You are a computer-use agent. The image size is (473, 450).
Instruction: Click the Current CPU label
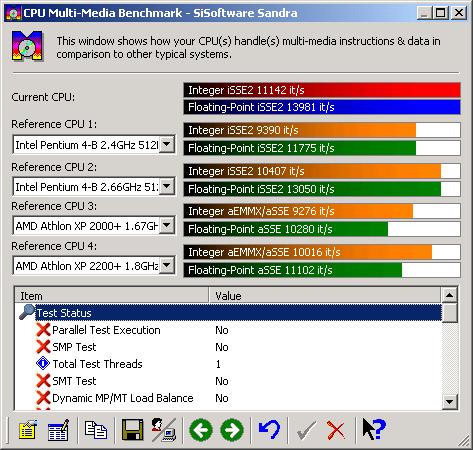43,97
